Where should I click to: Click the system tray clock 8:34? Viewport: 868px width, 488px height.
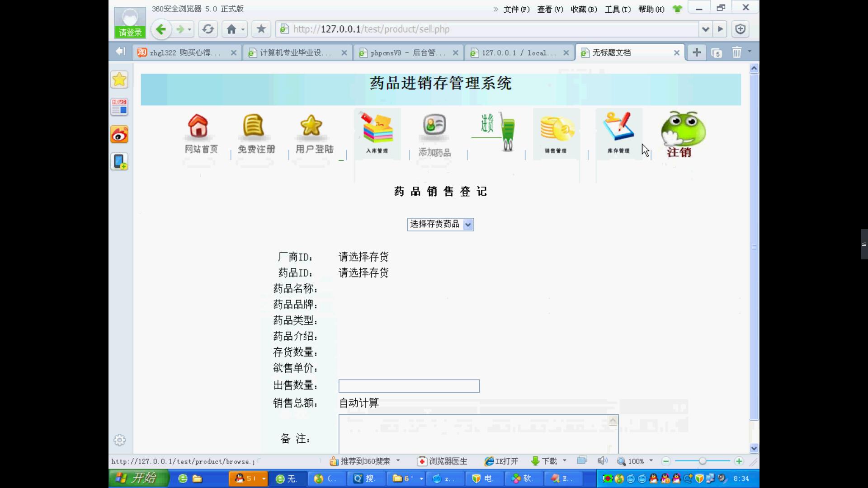tap(741, 479)
